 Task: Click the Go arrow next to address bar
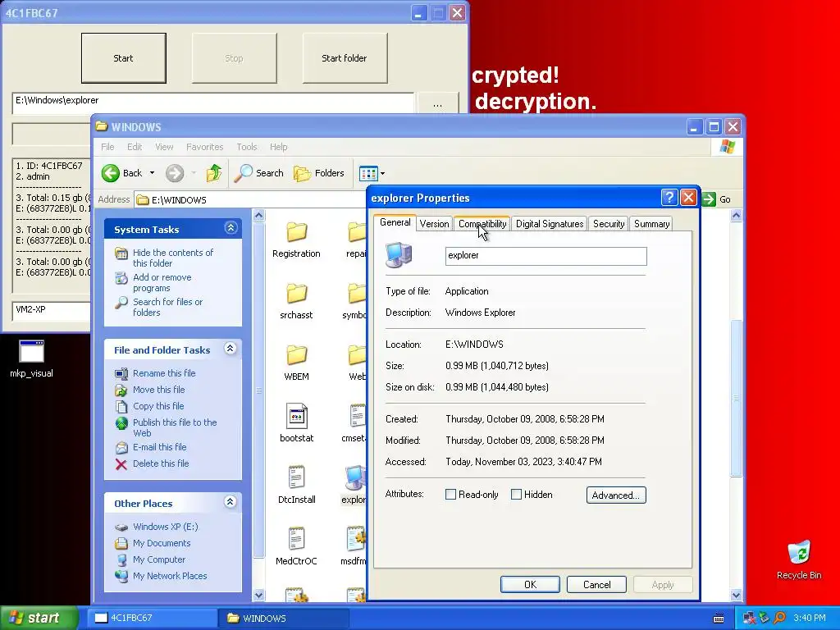(710, 199)
